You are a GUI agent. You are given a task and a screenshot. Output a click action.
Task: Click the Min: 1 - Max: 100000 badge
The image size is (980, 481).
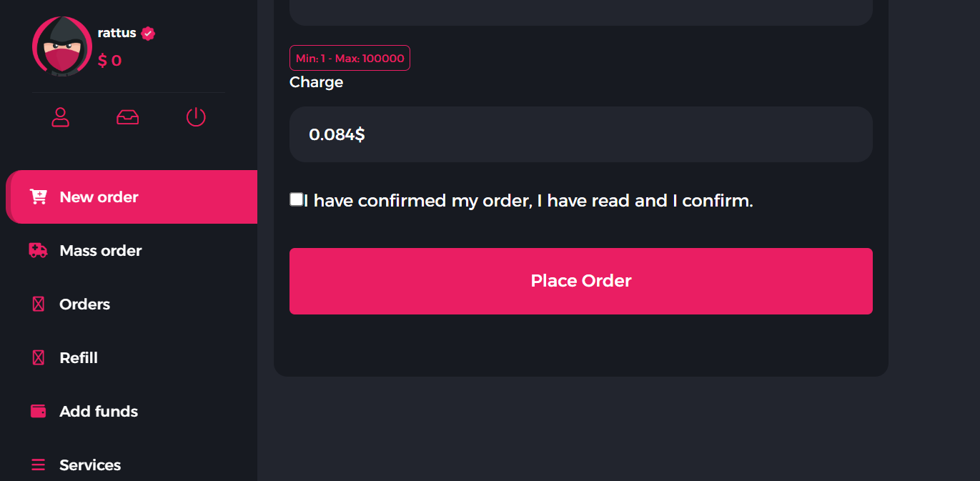350,59
